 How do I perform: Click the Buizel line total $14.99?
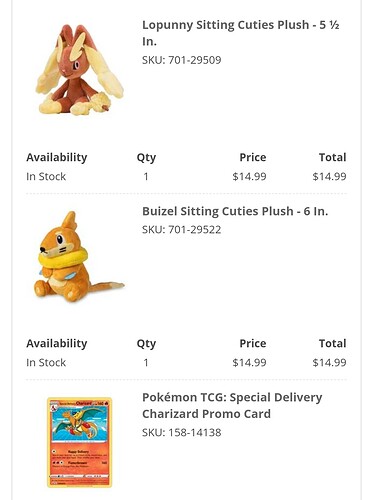tap(329, 362)
